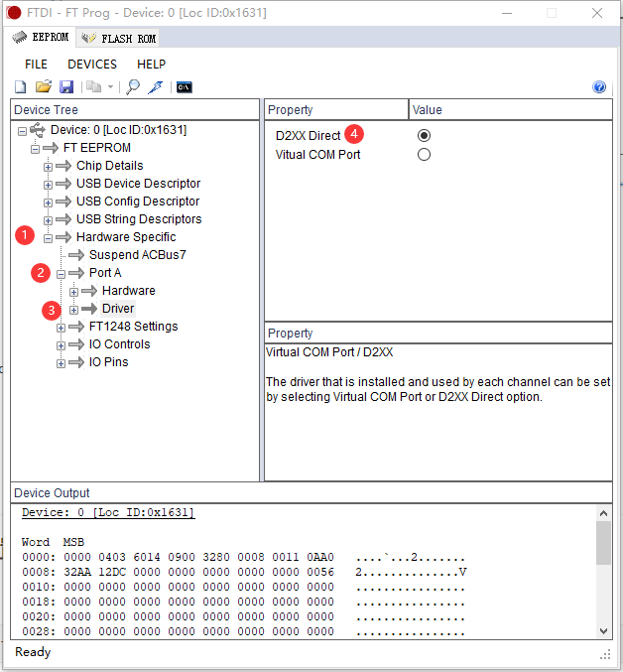623x672 pixels.
Task: Select the D2XX Direct radio button
Action: click(x=424, y=135)
